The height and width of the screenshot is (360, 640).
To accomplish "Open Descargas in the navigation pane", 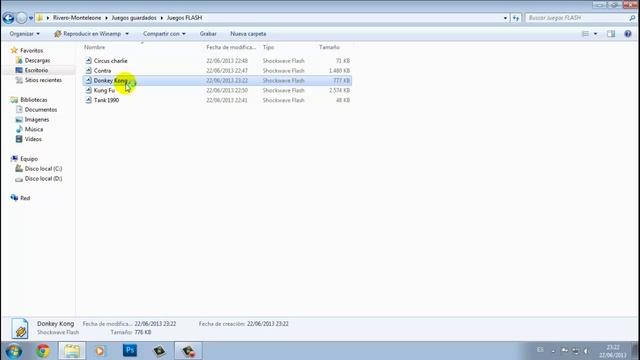I will point(37,60).
